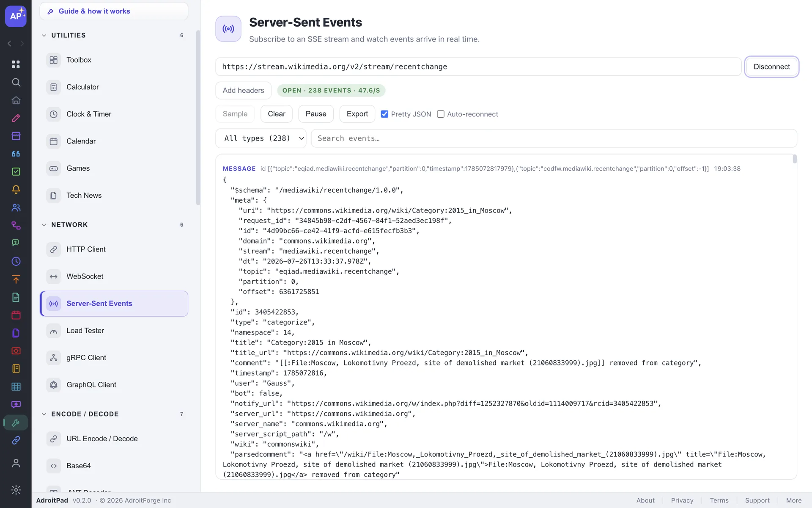Click the purple sparkle chat icon
Viewport: 812px width, 508px height.
(16, 405)
